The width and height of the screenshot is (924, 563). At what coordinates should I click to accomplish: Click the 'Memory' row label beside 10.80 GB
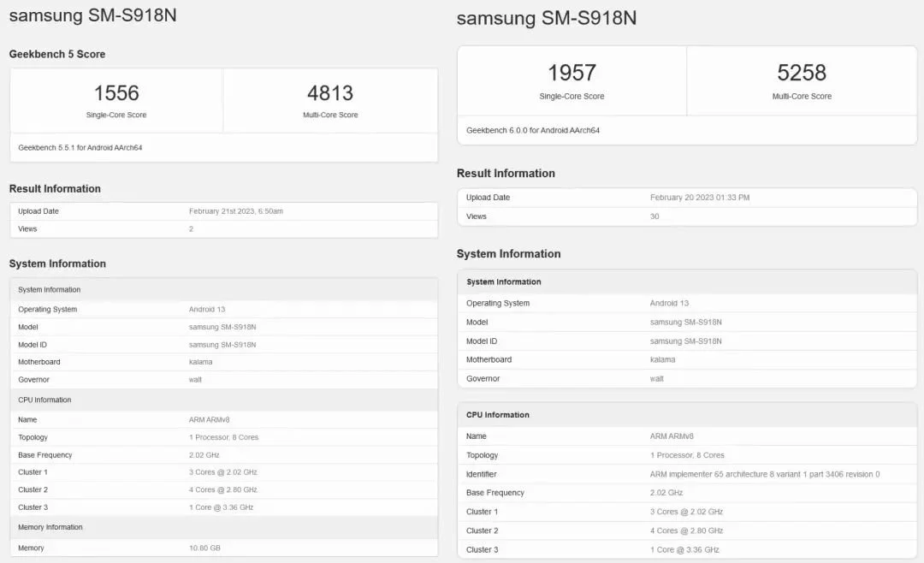click(31, 548)
